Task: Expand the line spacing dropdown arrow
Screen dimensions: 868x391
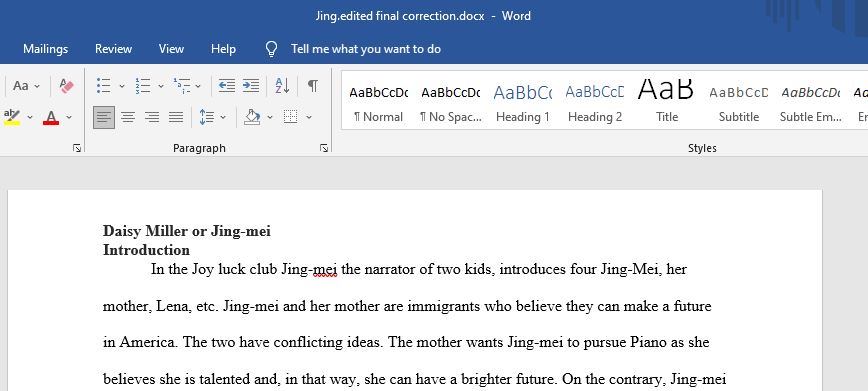Action: 223,117
